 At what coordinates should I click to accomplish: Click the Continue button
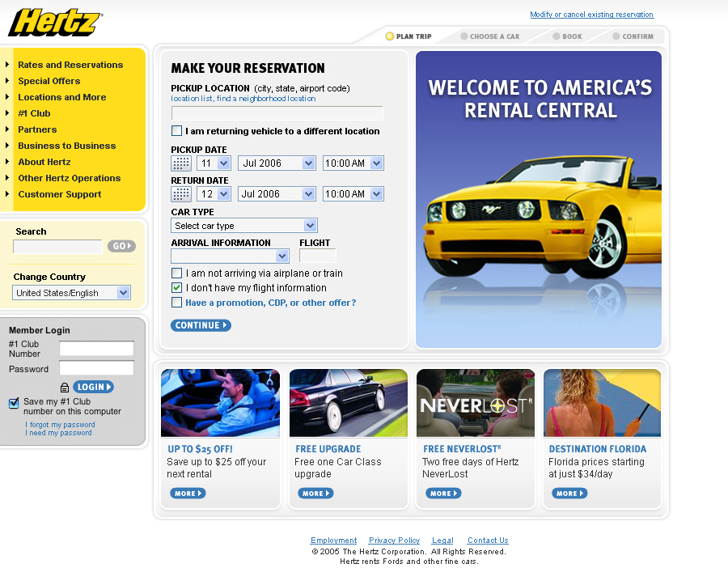[x=201, y=325]
